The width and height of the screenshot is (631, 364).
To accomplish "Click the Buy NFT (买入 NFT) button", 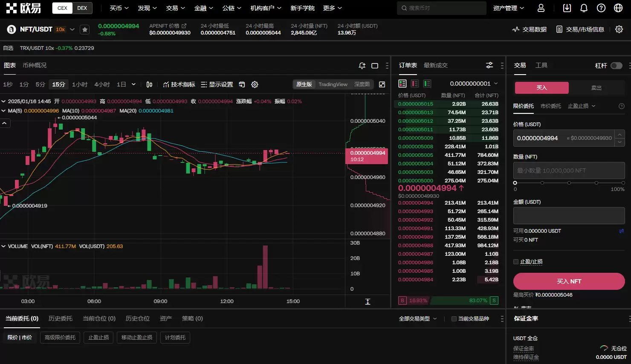I will (x=569, y=281).
